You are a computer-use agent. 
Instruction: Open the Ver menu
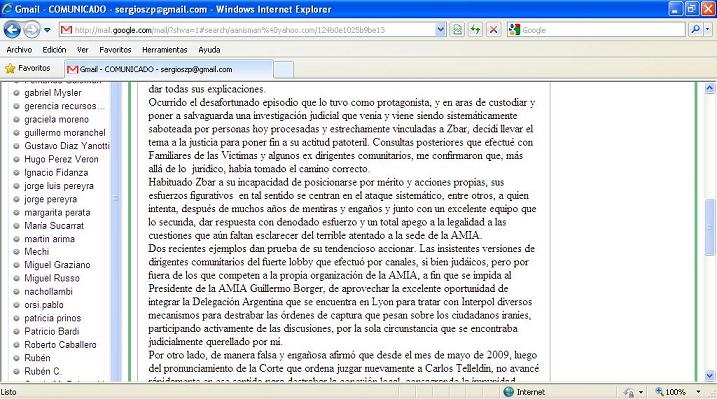[82, 50]
